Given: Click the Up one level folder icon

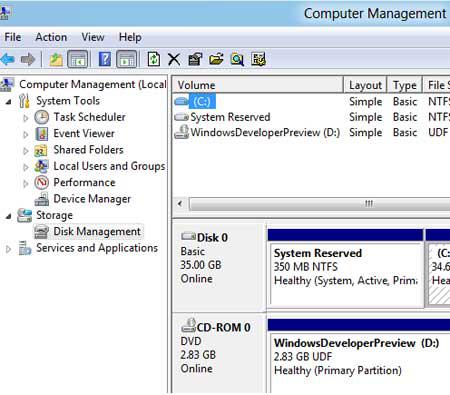Looking at the screenshot, I should pyautogui.click(x=56, y=60).
